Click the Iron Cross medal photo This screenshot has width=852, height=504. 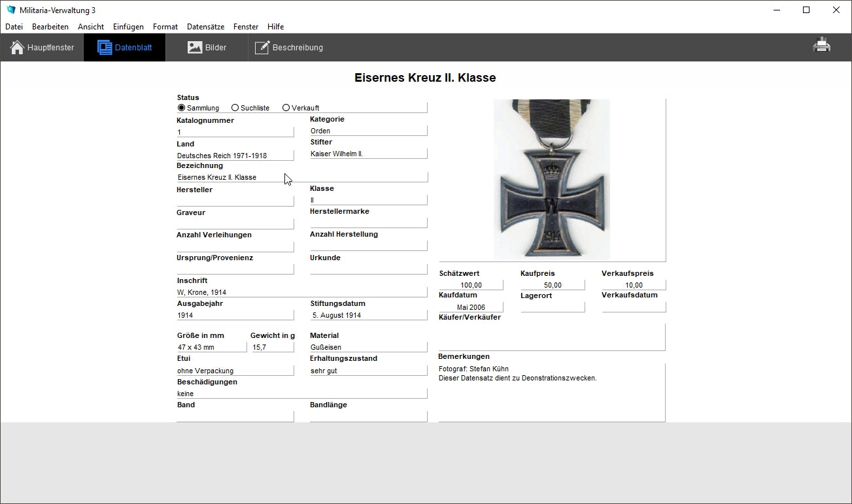click(551, 179)
